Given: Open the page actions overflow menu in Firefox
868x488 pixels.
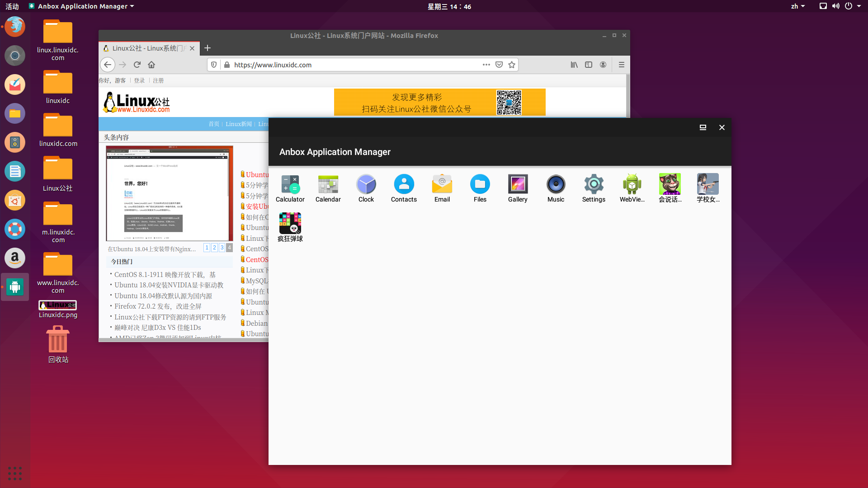Looking at the screenshot, I should (486, 65).
